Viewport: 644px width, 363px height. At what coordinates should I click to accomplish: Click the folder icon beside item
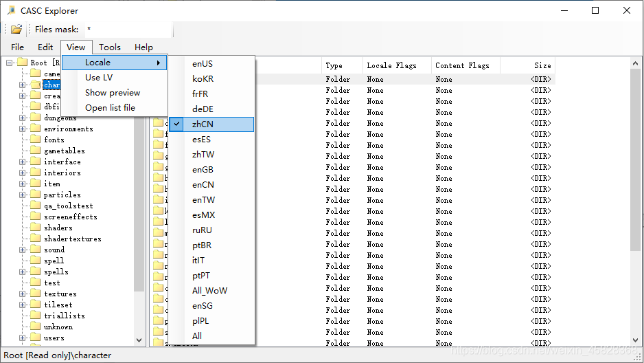coord(36,184)
